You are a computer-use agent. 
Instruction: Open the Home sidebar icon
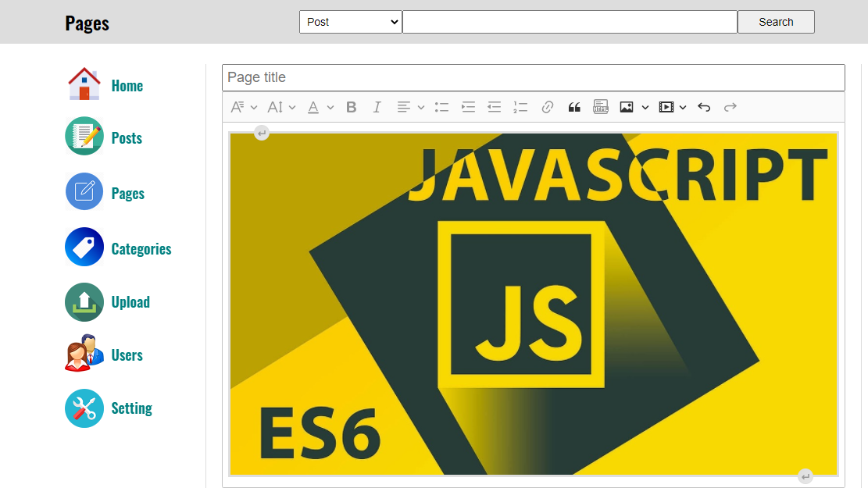84,84
